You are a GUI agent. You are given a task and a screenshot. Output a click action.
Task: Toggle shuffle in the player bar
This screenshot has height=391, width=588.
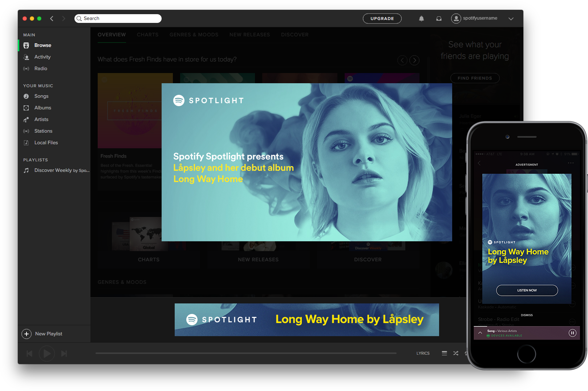click(456, 353)
